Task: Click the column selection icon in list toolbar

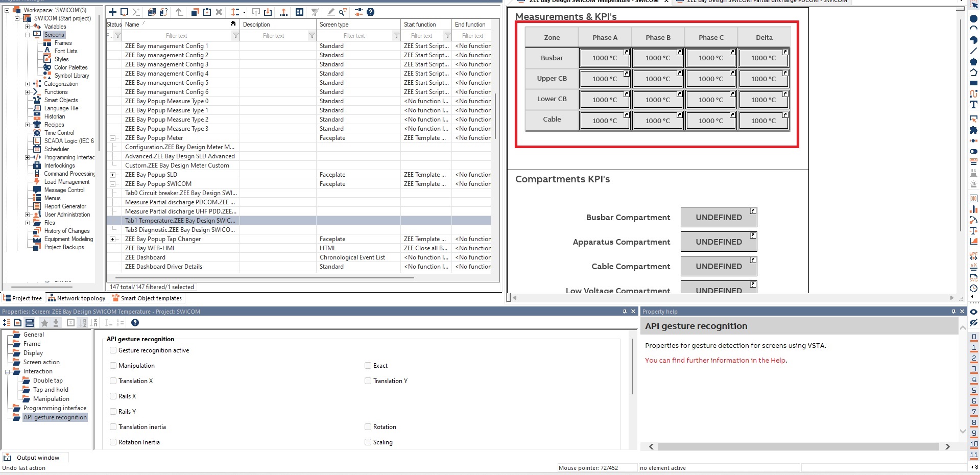Action: point(300,12)
